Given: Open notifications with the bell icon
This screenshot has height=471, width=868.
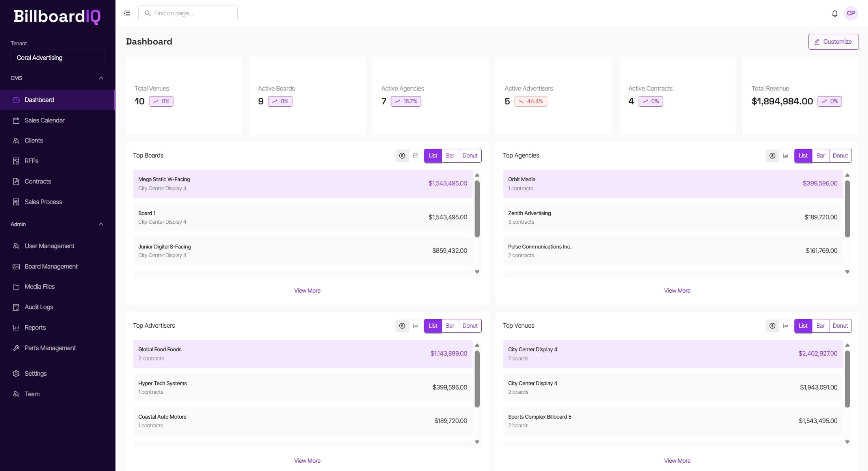Looking at the screenshot, I should (x=834, y=13).
